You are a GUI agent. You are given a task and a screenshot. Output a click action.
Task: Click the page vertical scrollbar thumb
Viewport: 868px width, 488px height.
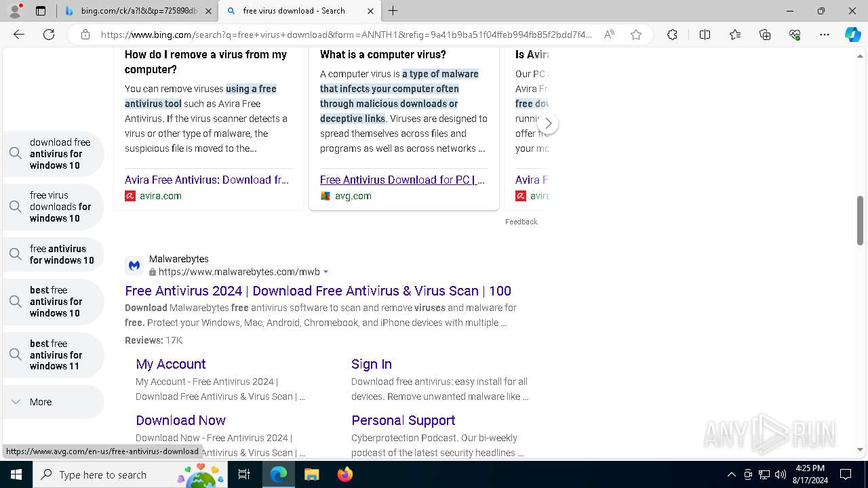[860, 221]
